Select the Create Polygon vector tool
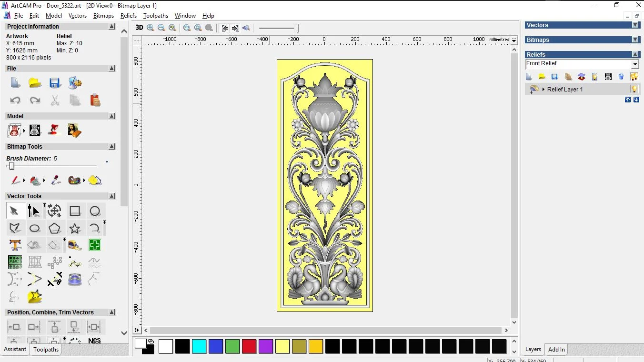Screen dimensions: 644x362 click(55, 228)
